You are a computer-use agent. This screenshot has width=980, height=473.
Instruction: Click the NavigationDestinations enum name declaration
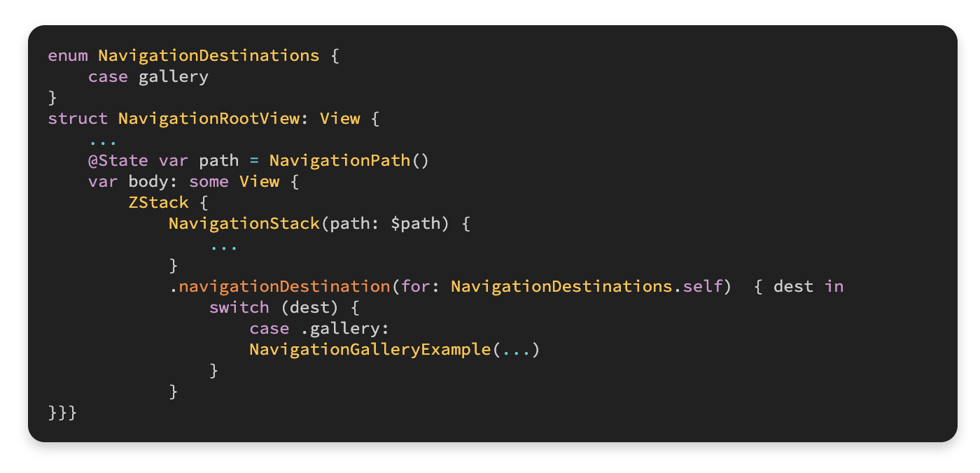click(209, 55)
